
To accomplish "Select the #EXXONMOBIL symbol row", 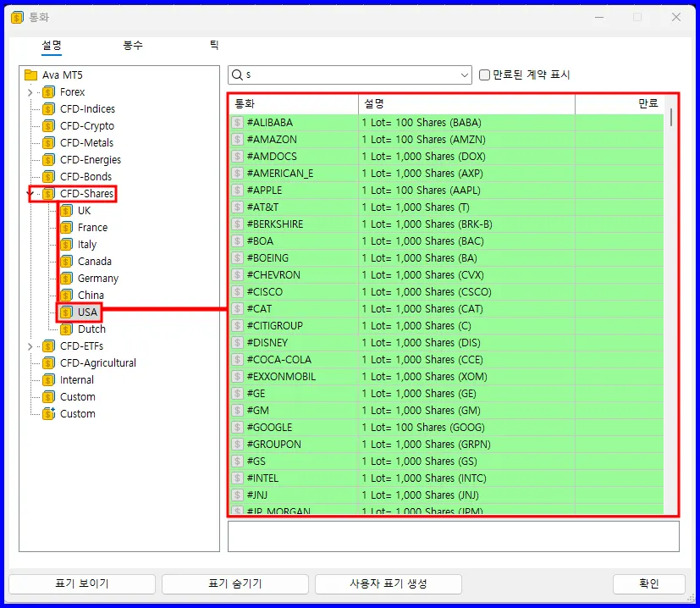I will pyautogui.click(x=447, y=377).
